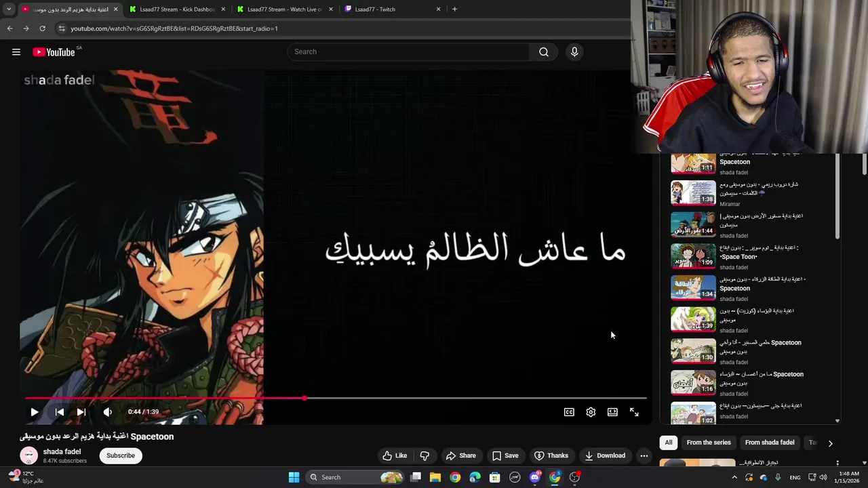Play the paused video
The height and width of the screenshot is (488, 868).
click(35, 412)
